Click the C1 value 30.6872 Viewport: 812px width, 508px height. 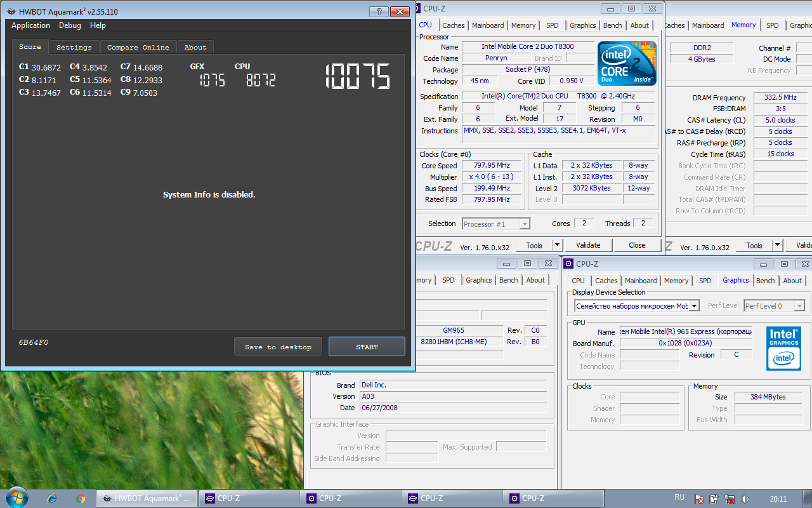coord(46,67)
